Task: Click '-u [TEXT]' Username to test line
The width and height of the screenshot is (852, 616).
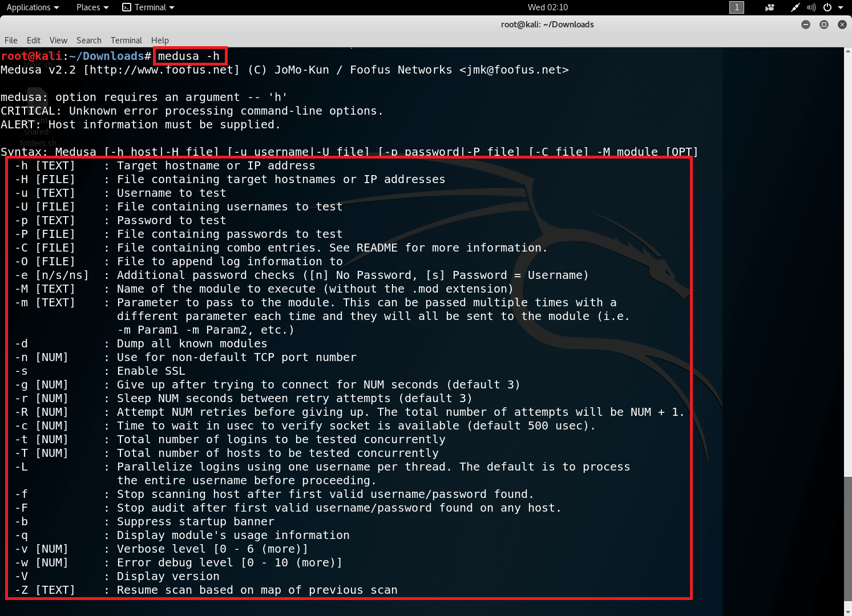Action: (x=120, y=193)
